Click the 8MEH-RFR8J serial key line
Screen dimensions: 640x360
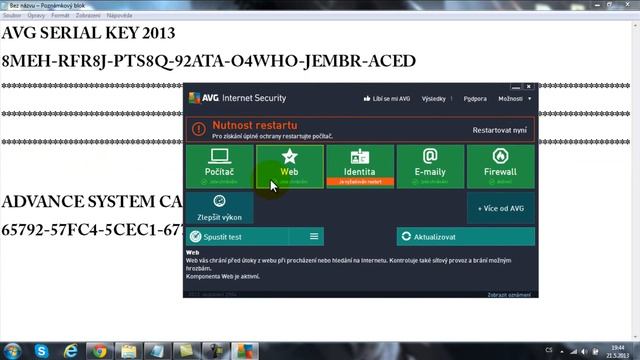(x=209, y=62)
